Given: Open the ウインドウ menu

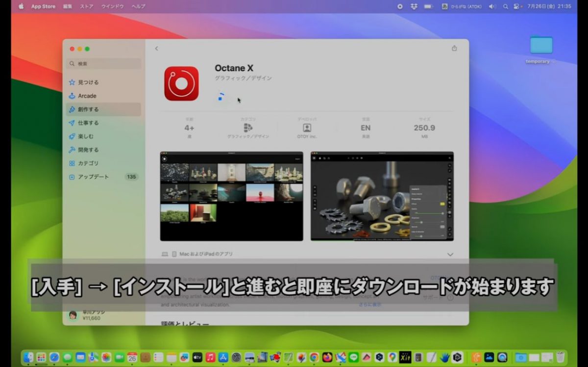Looking at the screenshot, I should [x=113, y=6].
